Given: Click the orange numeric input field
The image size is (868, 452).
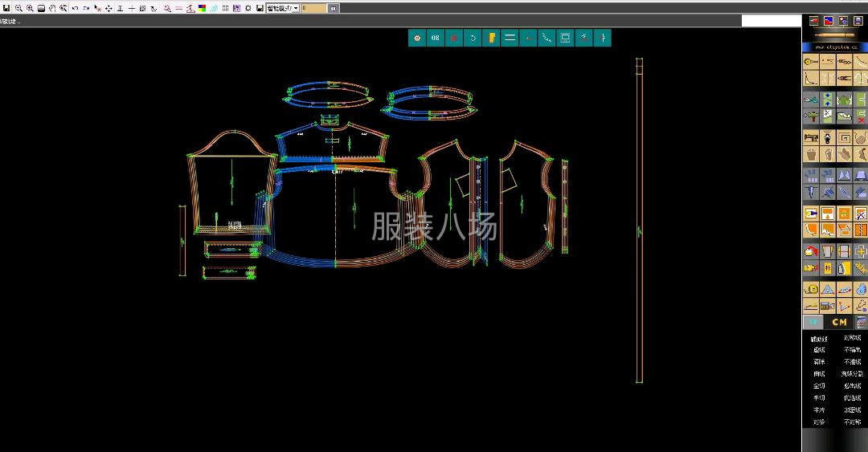Looking at the screenshot, I should click(314, 8).
